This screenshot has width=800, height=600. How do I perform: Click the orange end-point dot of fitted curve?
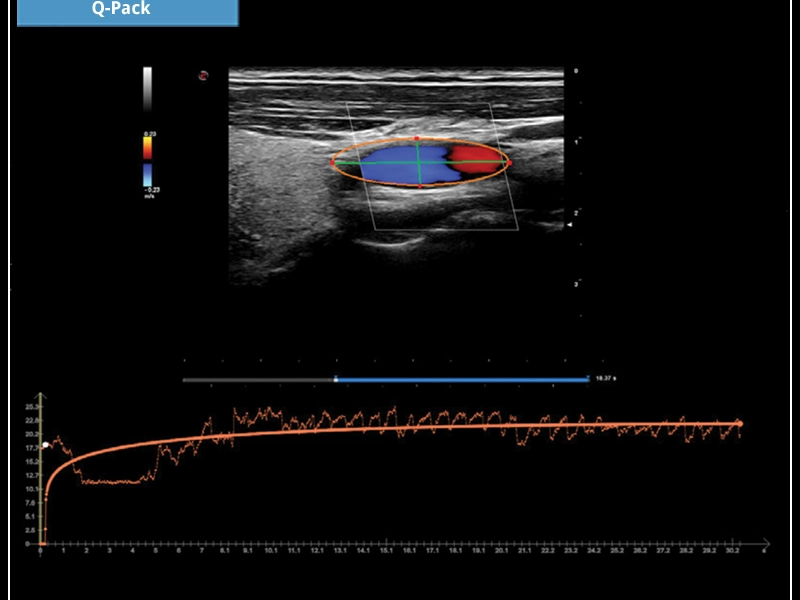point(740,424)
